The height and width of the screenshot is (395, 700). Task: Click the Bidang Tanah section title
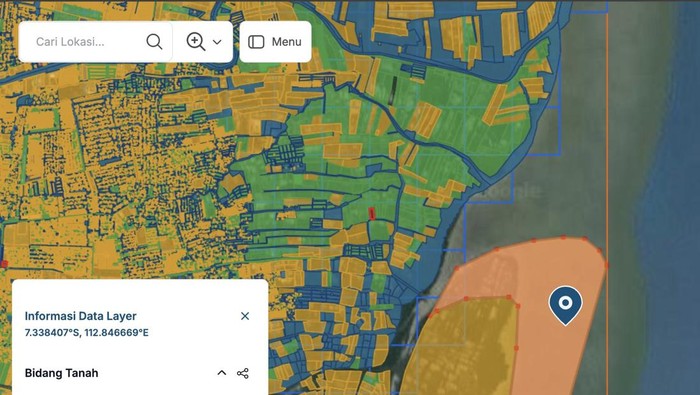click(62, 373)
